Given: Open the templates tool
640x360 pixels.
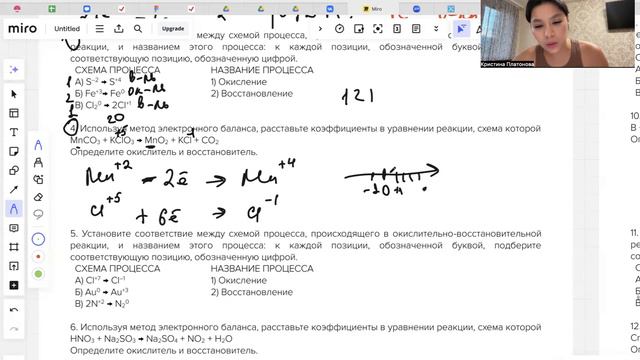Looking at the screenshot, I should 14,113.
